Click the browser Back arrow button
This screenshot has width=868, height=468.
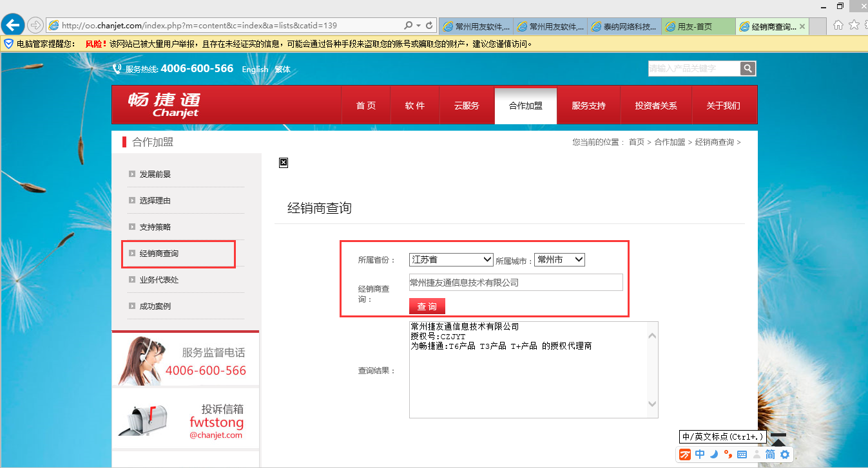point(14,25)
